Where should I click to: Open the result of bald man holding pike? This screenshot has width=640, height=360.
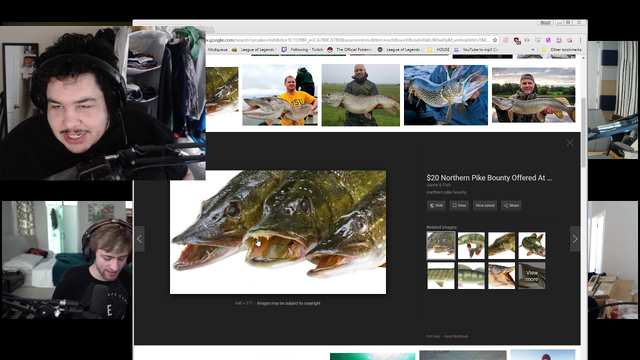(361, 95)
